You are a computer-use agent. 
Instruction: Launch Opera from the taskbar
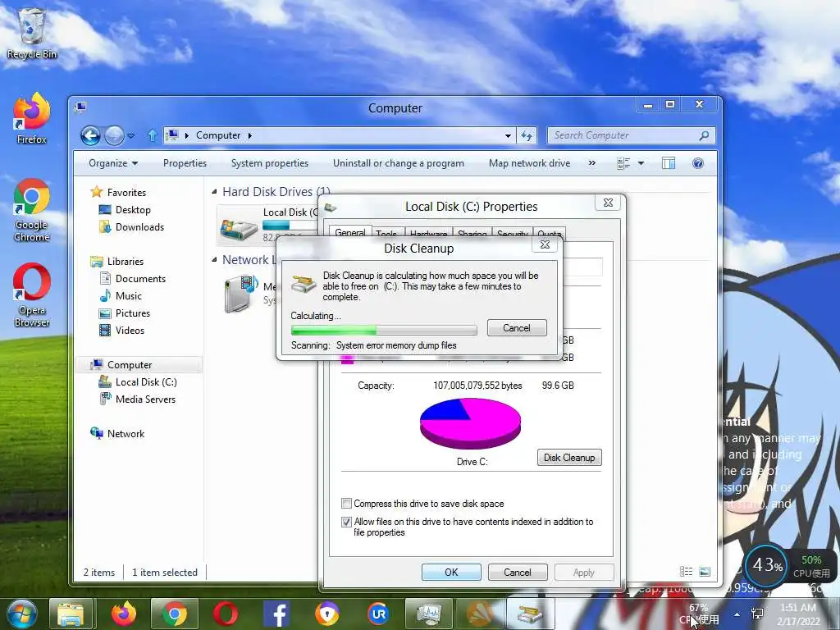(226, 614)
